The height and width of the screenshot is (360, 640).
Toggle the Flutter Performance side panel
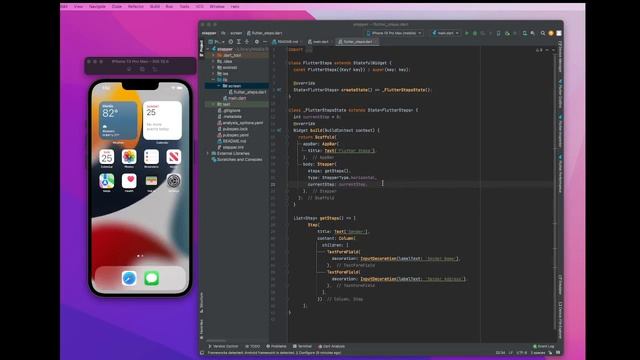560,174
